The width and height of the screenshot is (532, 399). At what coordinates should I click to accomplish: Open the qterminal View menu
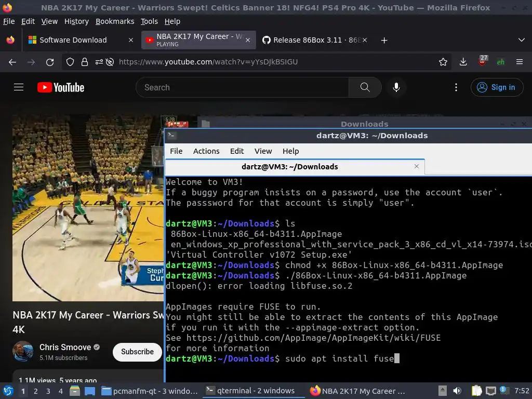pos(263,151)
